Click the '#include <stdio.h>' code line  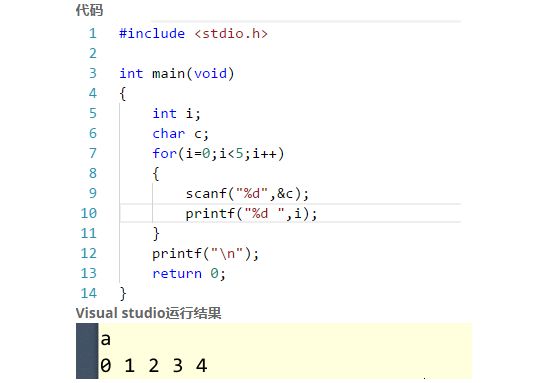(x=193, y=34)
